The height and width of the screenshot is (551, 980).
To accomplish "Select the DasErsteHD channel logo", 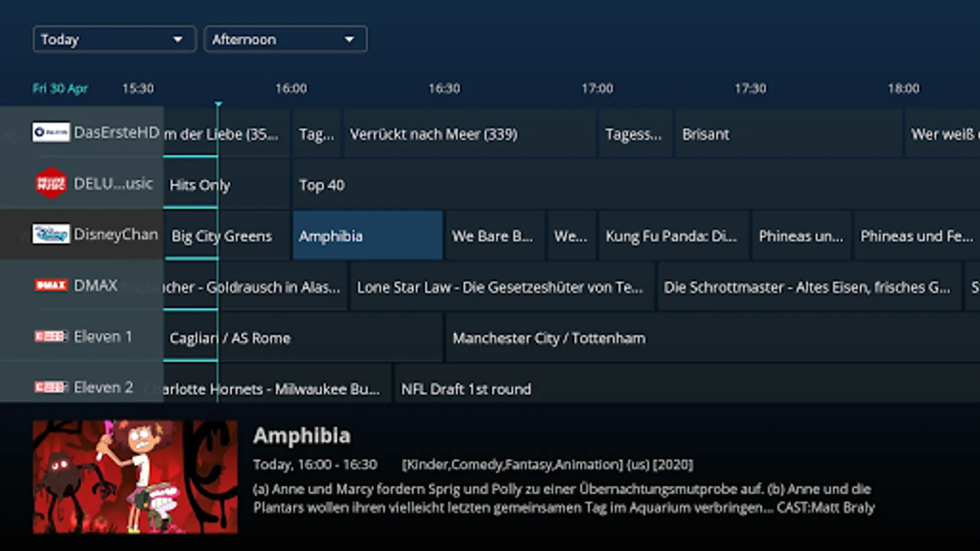I will pyautogui.click(x=51, y=132).
